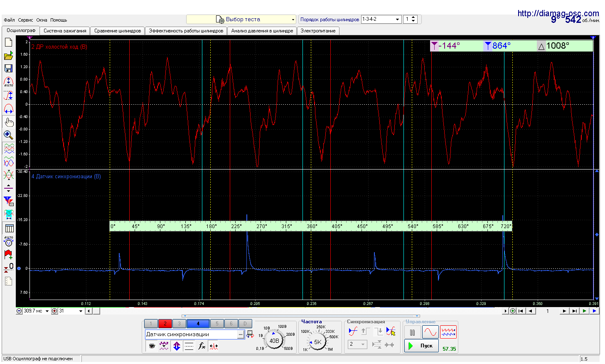Toggle stacked channels display mode
The image size is (605, 364).
(9, 148)
